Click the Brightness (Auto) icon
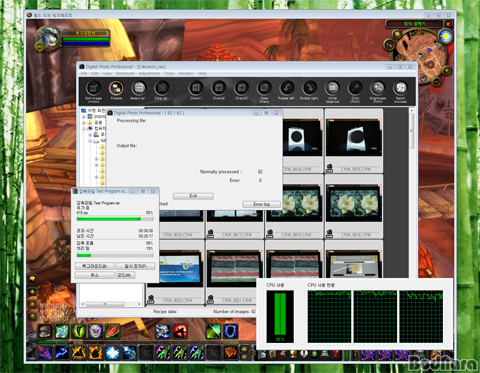This screenshot has height=373, width=480. (378, 88)
